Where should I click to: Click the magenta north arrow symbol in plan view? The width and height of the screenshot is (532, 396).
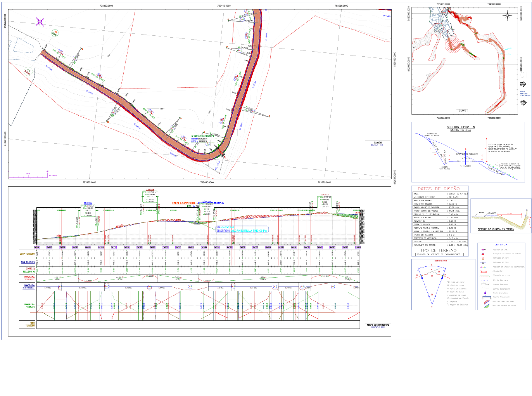pos(40,22)
